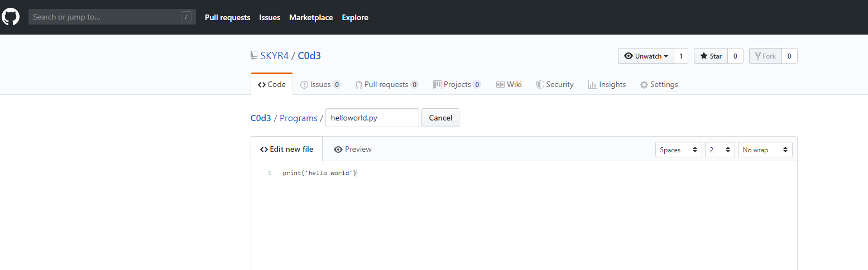Switch to the repository Issues tab

click(x=320, y=85)
